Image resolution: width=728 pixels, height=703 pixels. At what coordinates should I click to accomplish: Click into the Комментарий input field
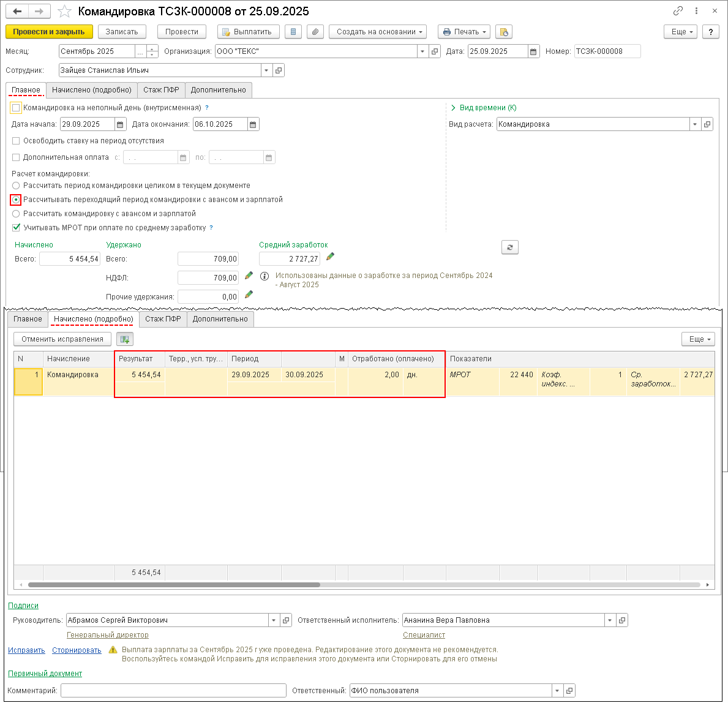pos(173,691)
